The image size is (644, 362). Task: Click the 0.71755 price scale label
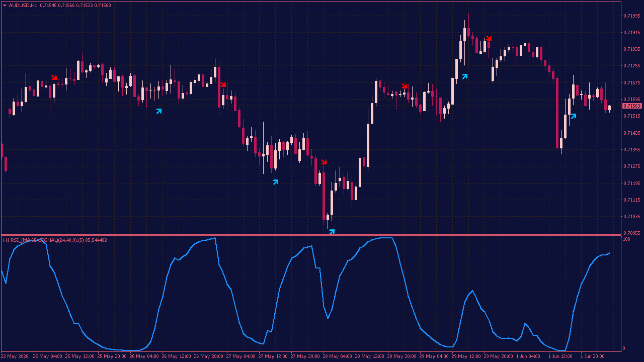point(632,66)
